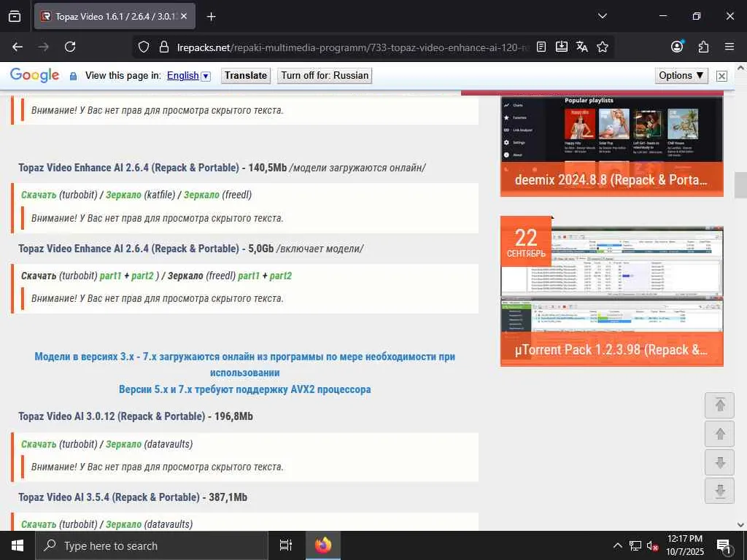The width and height of the screenshot is (747, 560).
Task: Open the network tray icon
Action: [635, 545]
